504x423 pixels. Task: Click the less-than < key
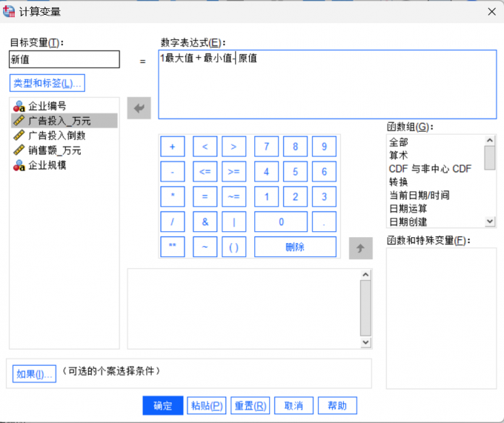[205, 147]
